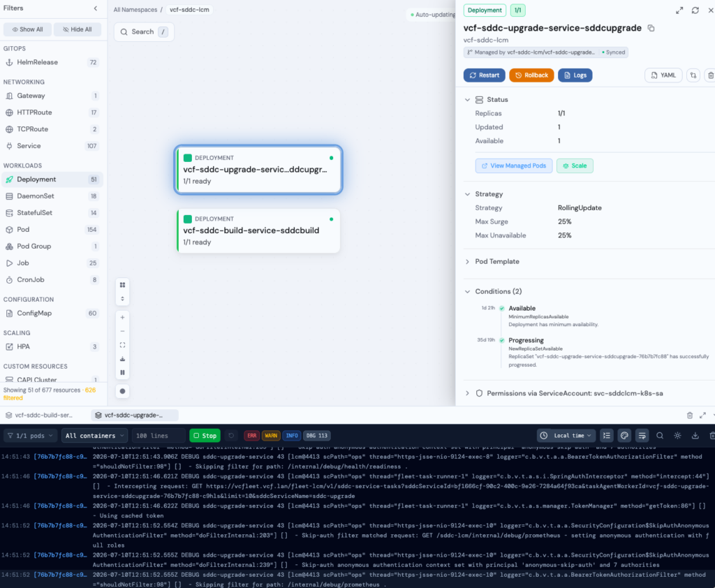Toggle the DBG 113 log level filter
The image size is (715, 588).
pyautogui.click(x=317, y=436)
